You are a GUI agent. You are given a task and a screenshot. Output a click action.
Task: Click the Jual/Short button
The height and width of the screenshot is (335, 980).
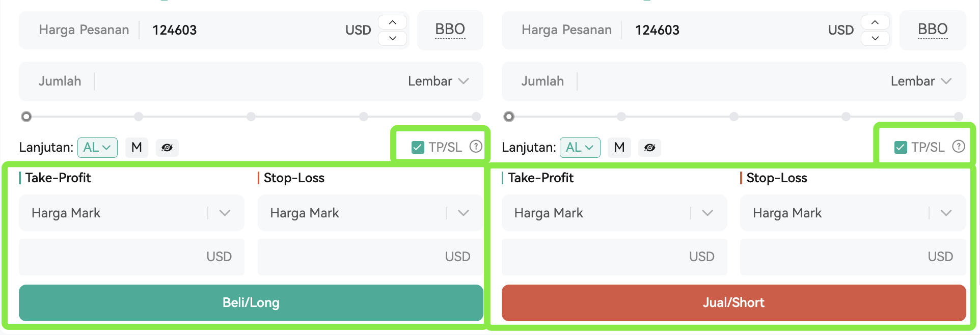(x=734, y=303)
